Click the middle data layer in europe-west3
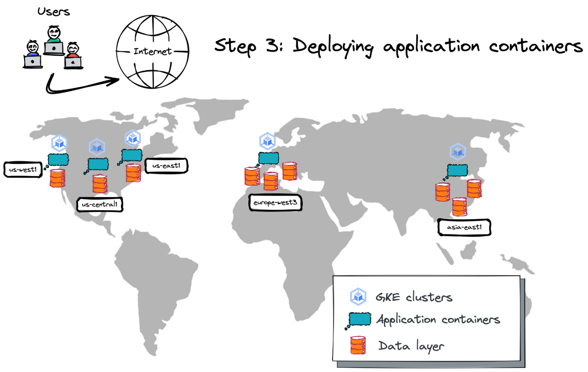The image size is (588, 372). (271, 181)
